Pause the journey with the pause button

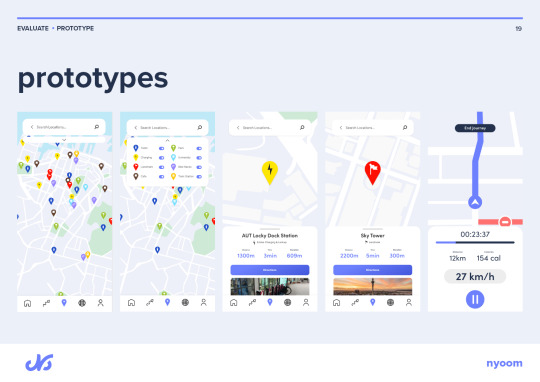pos(475,299)
